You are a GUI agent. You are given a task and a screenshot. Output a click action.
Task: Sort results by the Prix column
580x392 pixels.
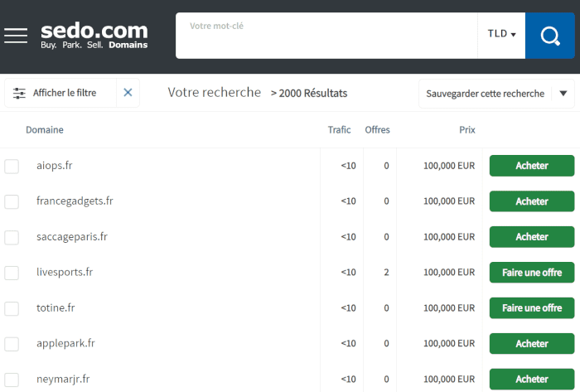[x=467, y=130]
